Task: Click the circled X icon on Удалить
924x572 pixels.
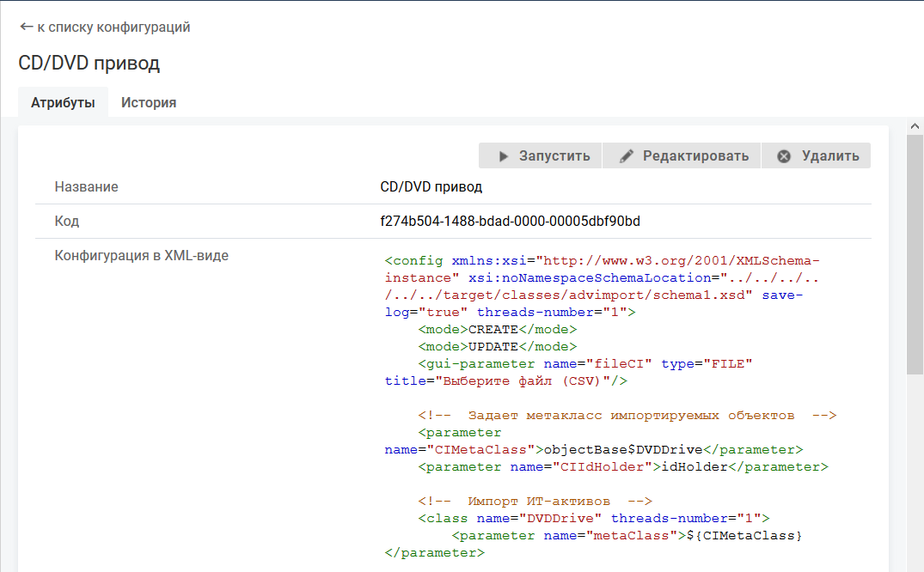Action: pos(783,156)
